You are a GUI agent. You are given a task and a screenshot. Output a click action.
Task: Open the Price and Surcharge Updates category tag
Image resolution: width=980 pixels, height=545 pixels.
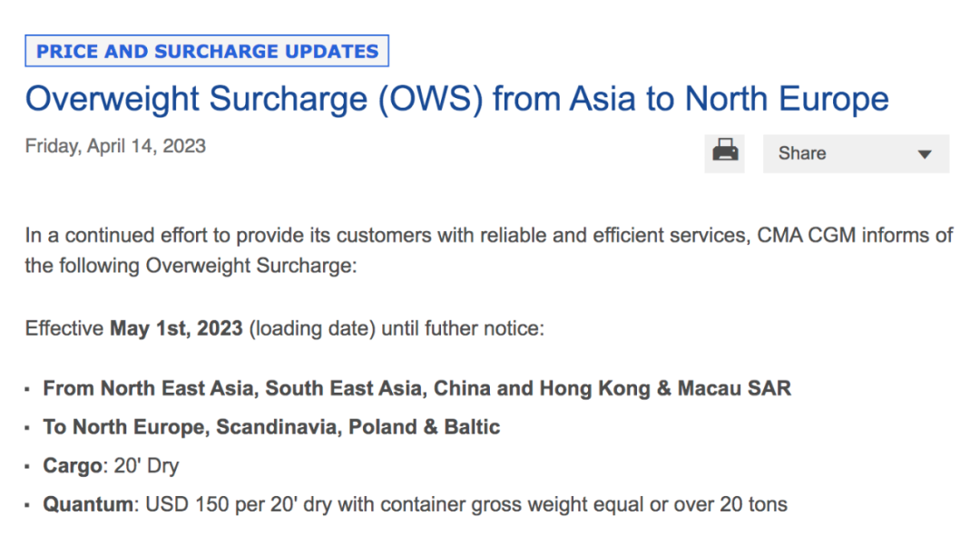pyautogui.click(x=207, y=51)
